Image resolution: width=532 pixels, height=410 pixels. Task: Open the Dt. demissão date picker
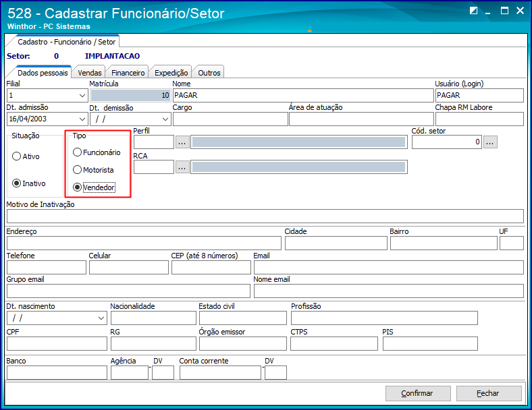(x=165, y=119)
